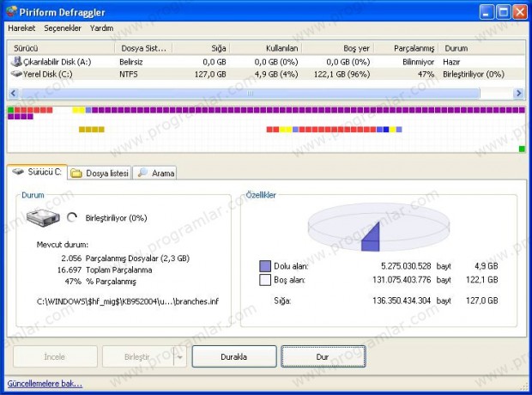
Task: Click the horizontal scrollbar thumb in drive list
Action: tap(251, 93)
